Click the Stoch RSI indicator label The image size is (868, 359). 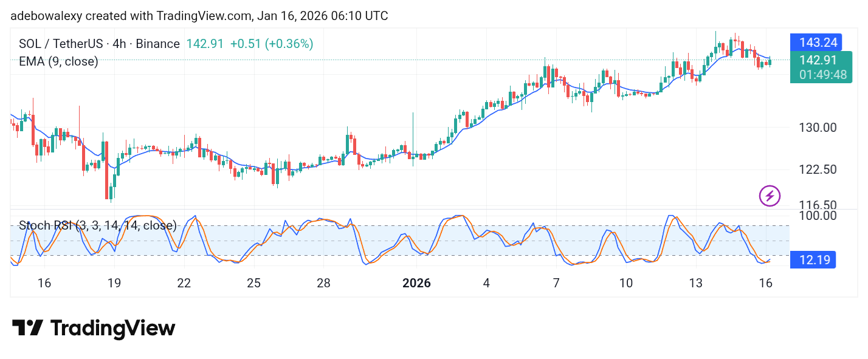[x=98, y=226]
